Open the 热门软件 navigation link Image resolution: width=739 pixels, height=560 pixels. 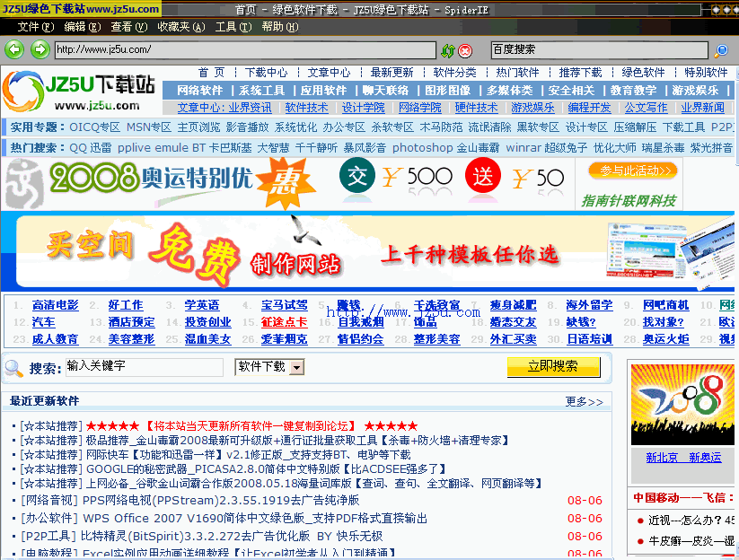(x=517, y=73)
